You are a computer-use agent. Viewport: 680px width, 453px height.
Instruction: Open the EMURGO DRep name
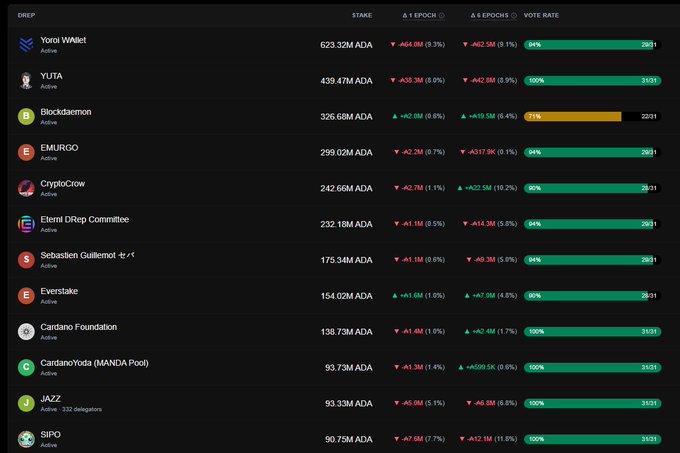[x=59, y=148]
